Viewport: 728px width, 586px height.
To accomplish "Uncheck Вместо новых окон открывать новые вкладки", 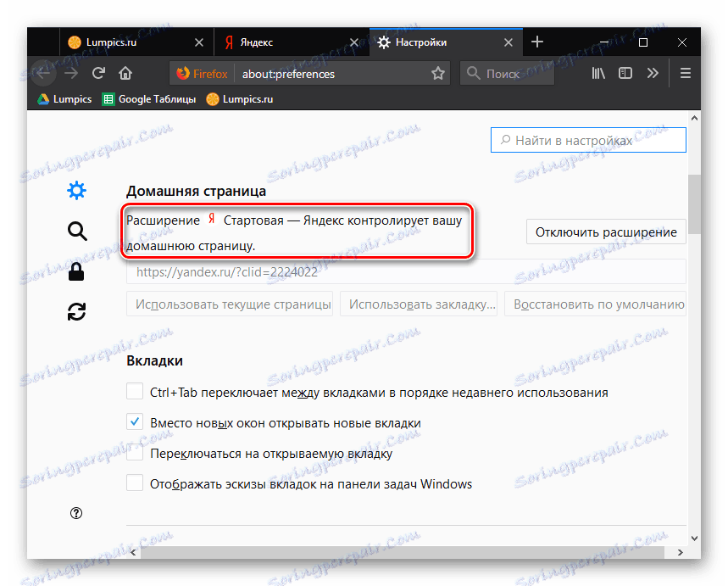I will click(x=135, y=422).
